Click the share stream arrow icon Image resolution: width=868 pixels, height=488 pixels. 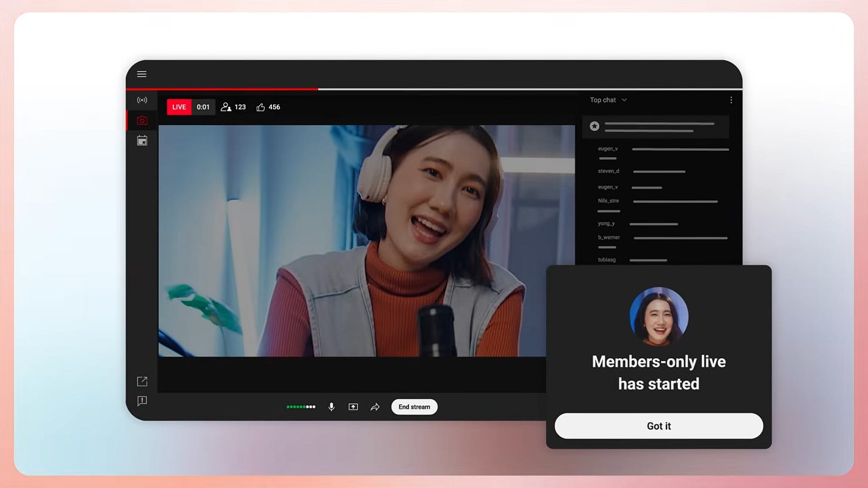375,407
